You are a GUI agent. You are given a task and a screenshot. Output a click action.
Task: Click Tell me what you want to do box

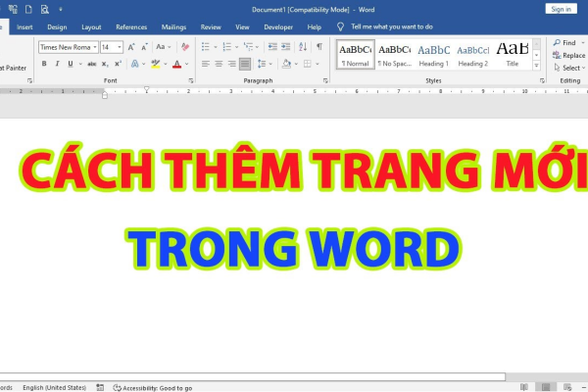pyautogui.click(x=392, y=26)
